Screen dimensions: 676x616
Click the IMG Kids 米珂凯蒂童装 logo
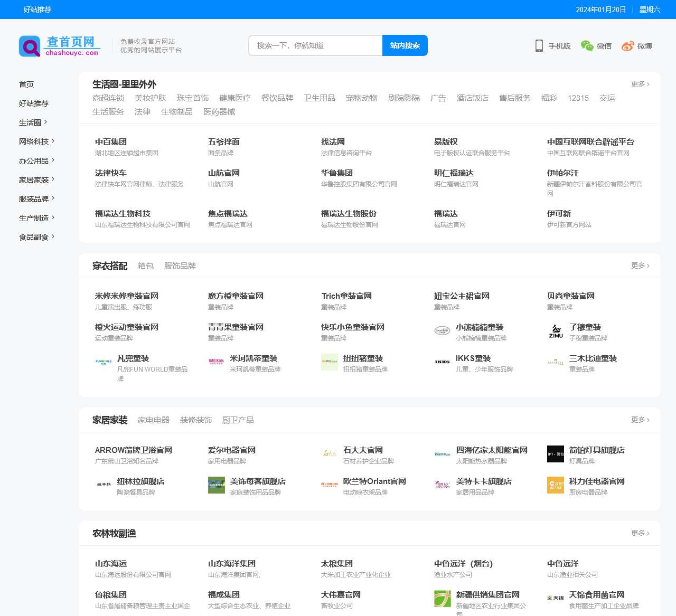tap(217, 362)
